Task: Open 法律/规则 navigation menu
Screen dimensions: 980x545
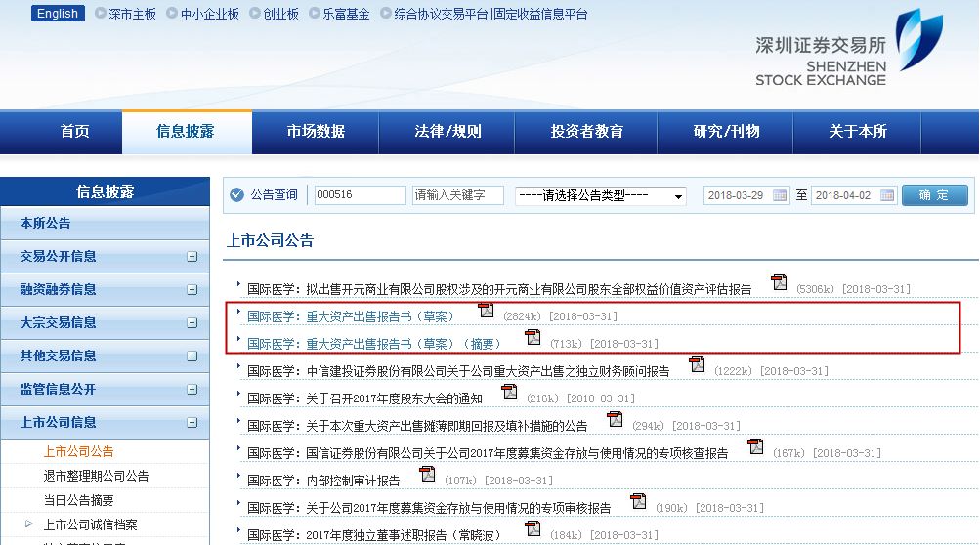Action: (x=448, y=131)
